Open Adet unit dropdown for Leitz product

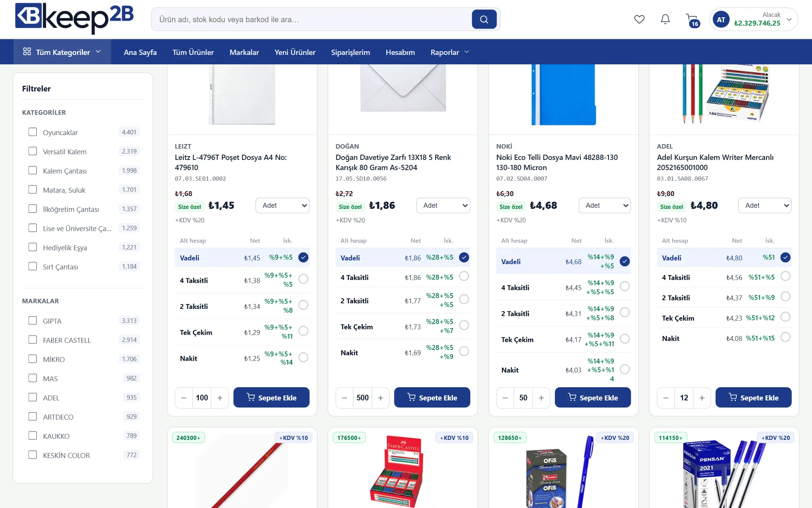click(x=282, y=205)
